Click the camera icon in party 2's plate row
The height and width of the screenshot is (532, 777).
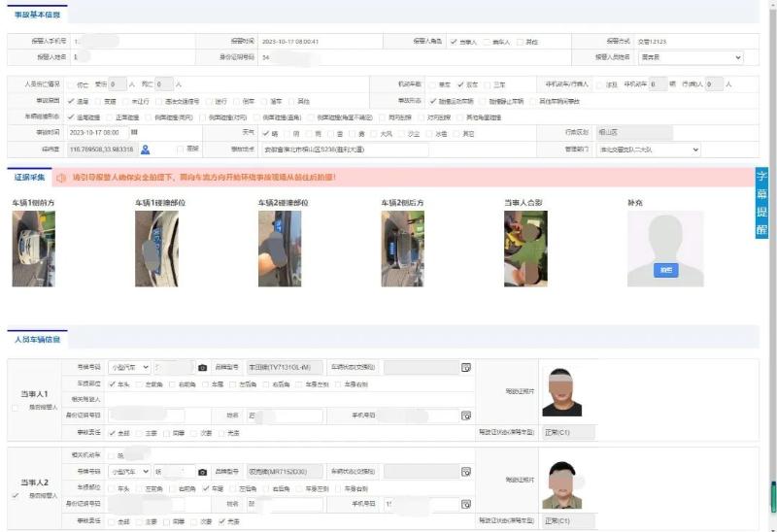pyautogui.click(x=202, y=472)
